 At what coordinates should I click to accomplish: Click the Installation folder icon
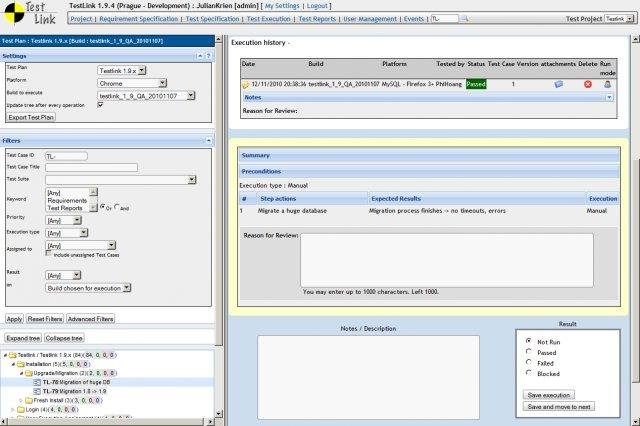coord(20,364)
